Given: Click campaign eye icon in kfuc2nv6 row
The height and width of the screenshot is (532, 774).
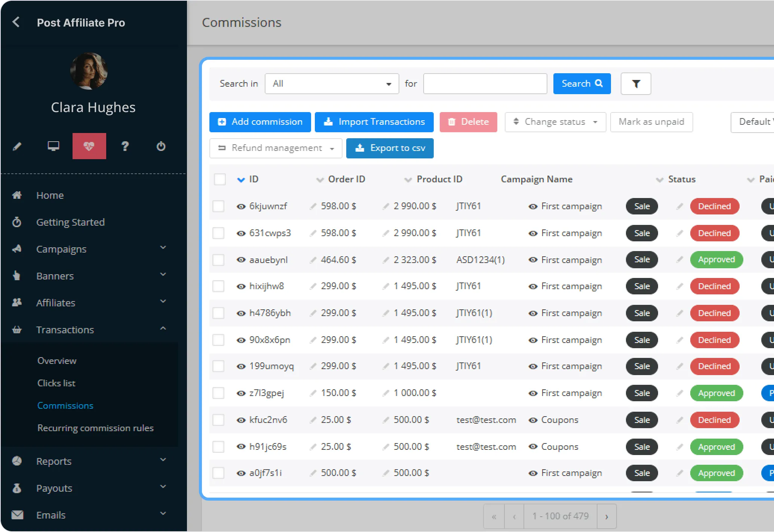Looking at the screenshot, I should 533,420.
